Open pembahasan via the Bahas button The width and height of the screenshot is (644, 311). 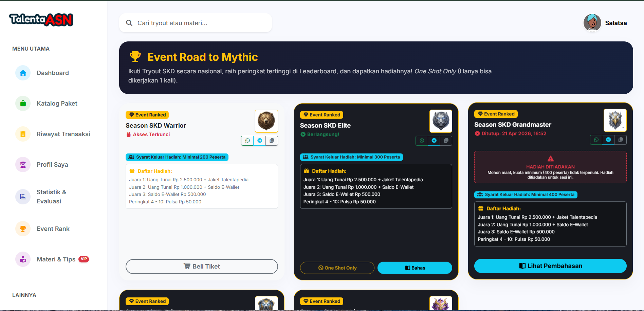coord(415,268)
